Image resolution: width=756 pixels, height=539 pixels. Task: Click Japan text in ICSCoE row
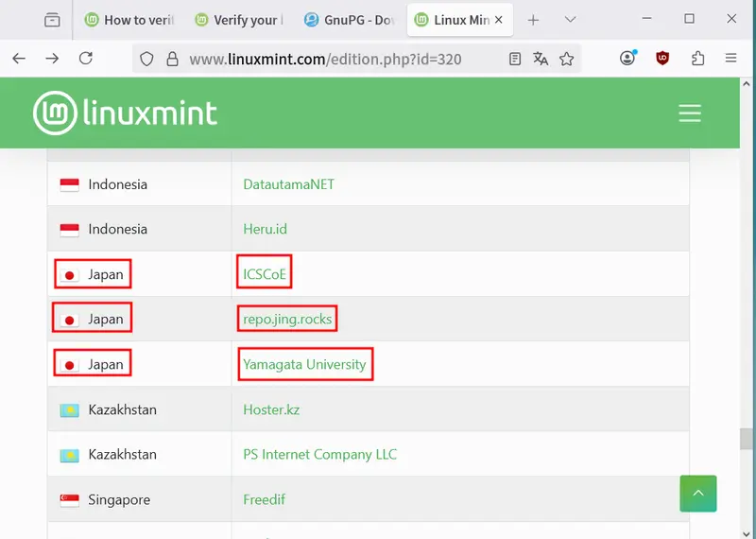(x=106, y=274)
